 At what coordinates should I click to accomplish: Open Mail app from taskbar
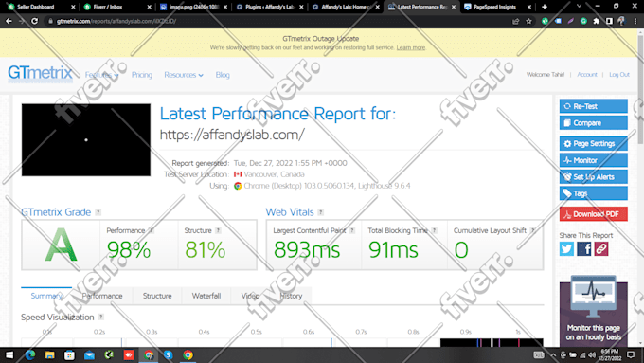[x=89, y=354]
